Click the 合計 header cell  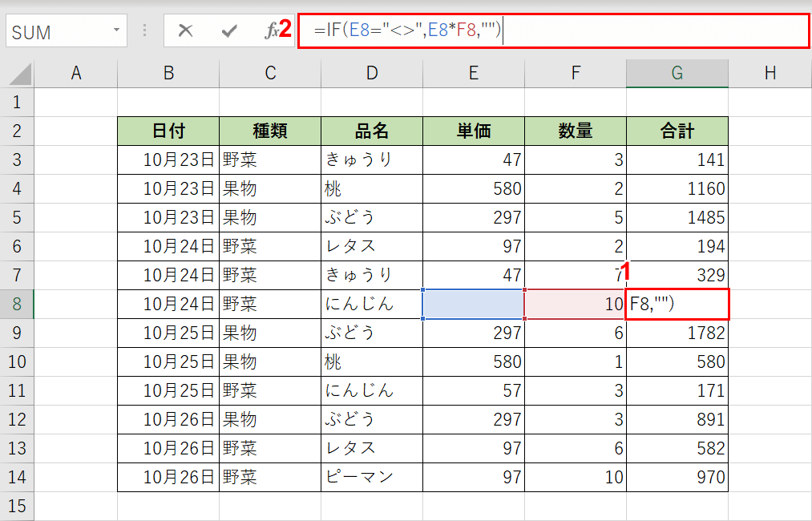tap(677, 130)
